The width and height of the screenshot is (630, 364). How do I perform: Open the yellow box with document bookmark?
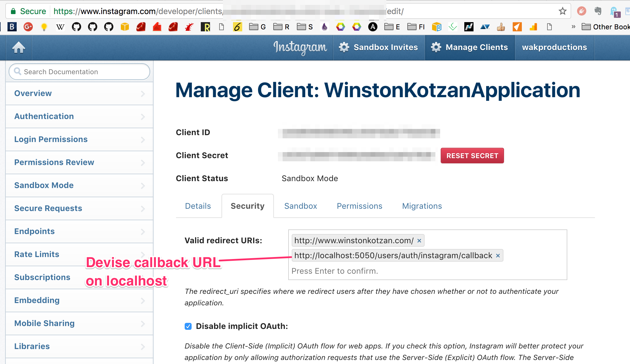[x=437, y=27]
